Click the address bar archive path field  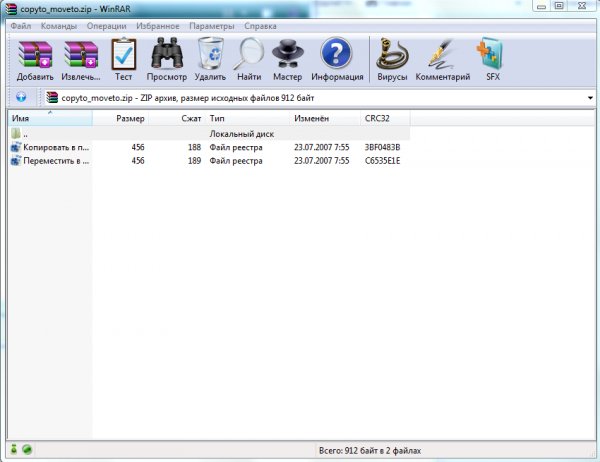[x=320, y=98]
